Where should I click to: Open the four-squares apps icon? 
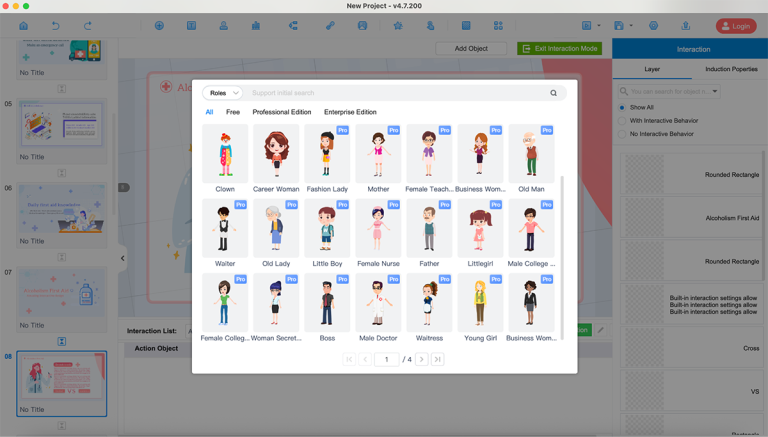click(498, 26)
